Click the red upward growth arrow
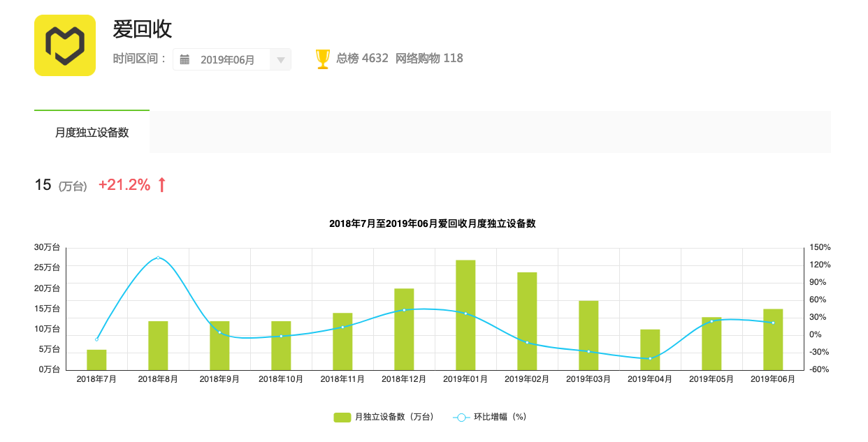868x442 pixels. [161, 185]
